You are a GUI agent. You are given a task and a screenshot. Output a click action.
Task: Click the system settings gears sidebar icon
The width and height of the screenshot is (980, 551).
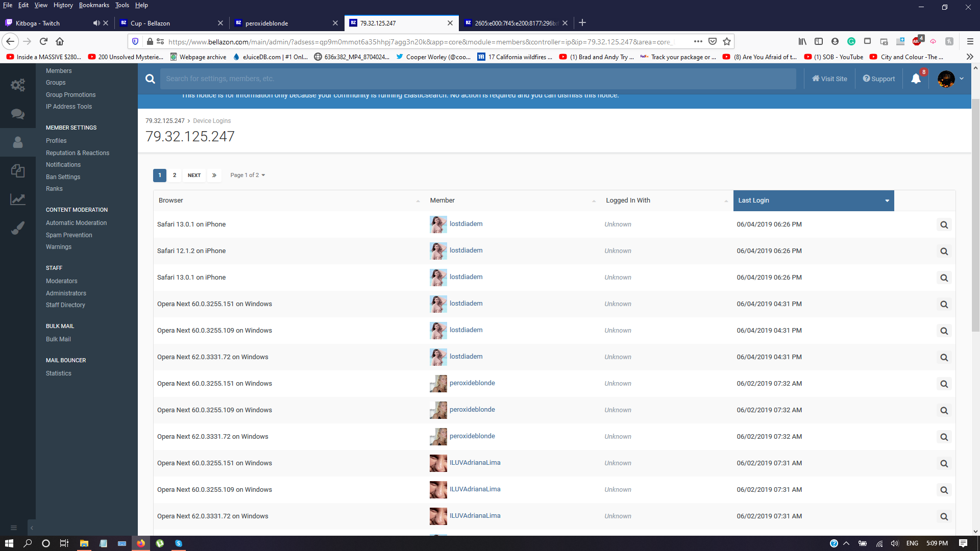tap(18, 85)
